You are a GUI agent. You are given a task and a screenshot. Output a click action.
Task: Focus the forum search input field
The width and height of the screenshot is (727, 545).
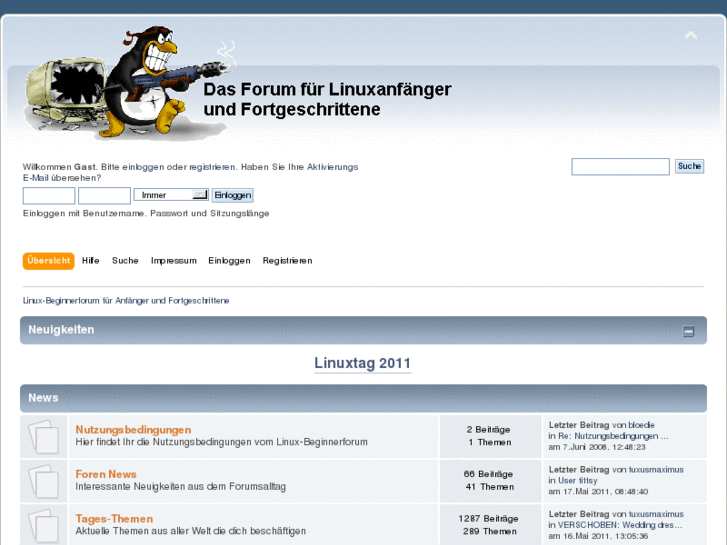[x=620, y=167]
